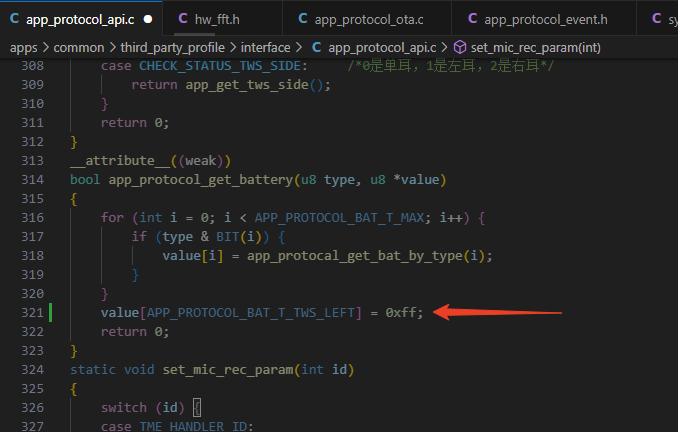The height and width of the screenshot is (432, 678).
Task: Click the cube symbol icon in breadcrumb
Action: [x=460, y=47]
